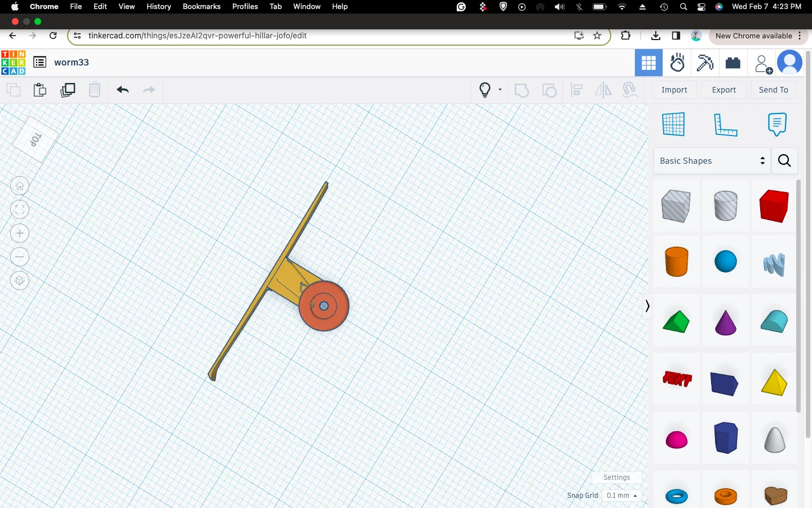The width and height of the screenshot is (812, 508).
Task: Click the Duplicate and repeat icon
Action: (68, 90)
